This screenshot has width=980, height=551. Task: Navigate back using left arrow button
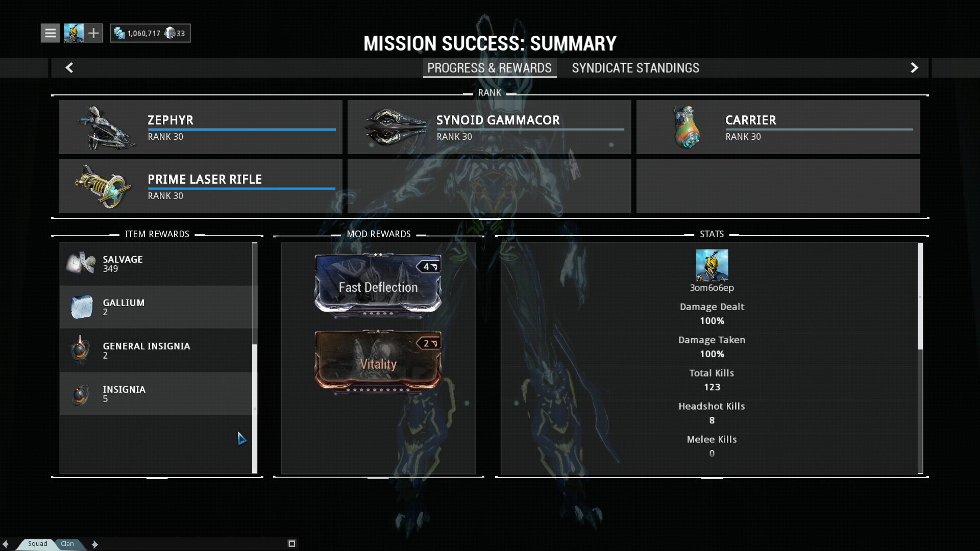click(x=69, y=68)
